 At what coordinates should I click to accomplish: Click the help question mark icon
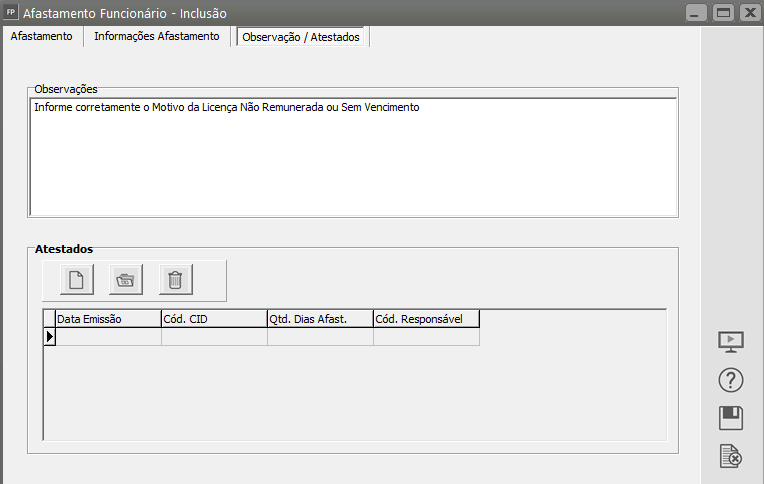[731, 380]
